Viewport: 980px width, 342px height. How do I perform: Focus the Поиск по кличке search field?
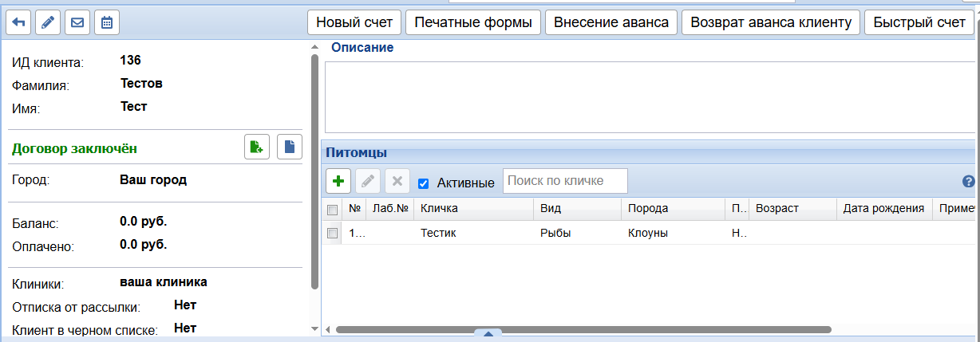565,181
